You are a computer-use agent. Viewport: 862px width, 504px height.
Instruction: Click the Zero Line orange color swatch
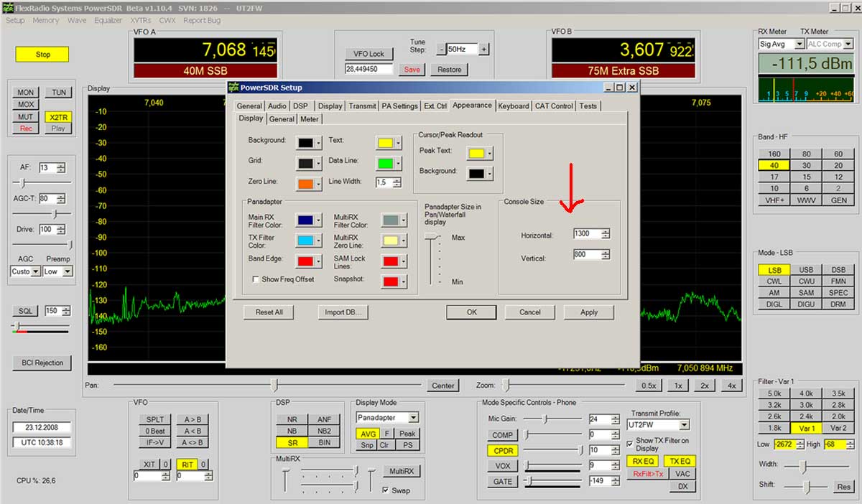click(305, 183)
